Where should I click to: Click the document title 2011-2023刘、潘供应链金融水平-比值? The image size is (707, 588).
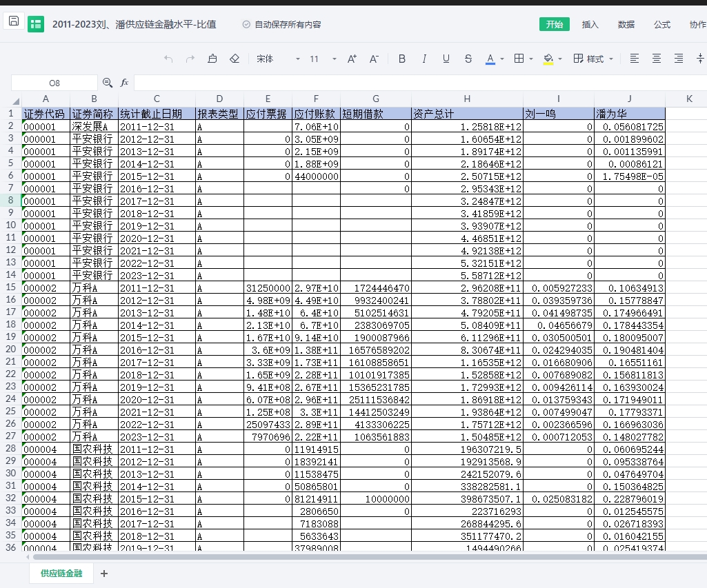[134, 24]
